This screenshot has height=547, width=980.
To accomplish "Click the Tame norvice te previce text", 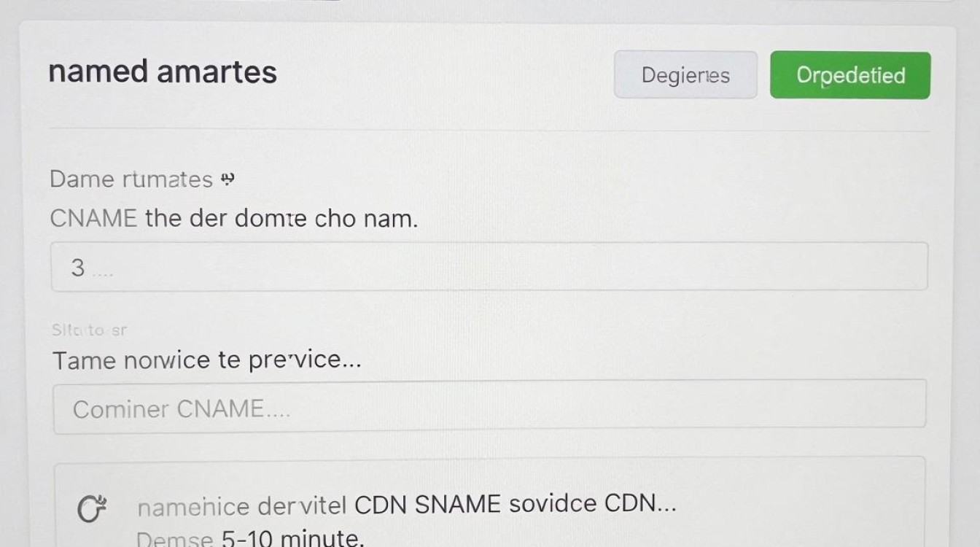I will 207,360.
